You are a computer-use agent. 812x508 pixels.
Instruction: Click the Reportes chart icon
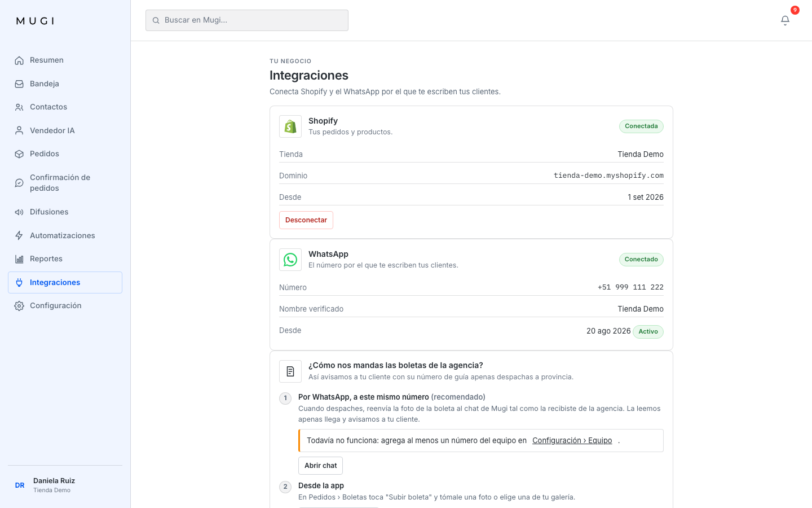19,259
